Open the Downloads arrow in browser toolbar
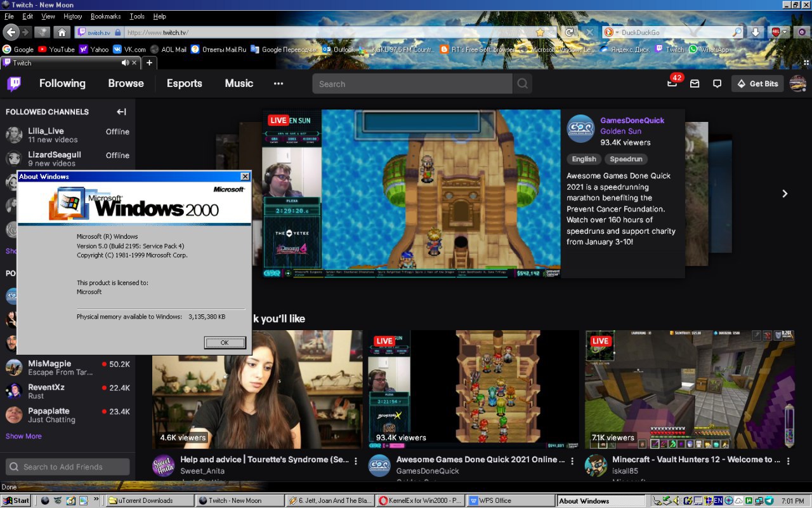Screen dimensions: 812x508 click(756, 32)
